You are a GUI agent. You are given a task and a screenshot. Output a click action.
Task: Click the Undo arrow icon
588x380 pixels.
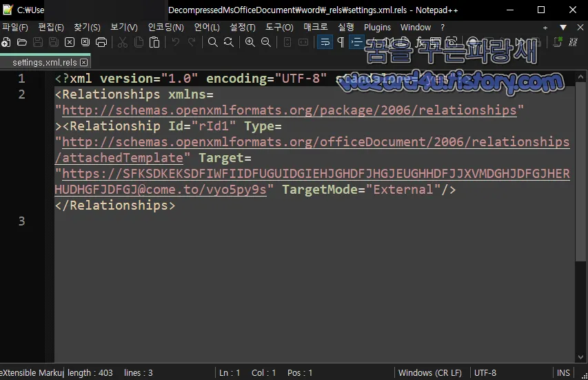pyautogui.click(x=175, y=42)
